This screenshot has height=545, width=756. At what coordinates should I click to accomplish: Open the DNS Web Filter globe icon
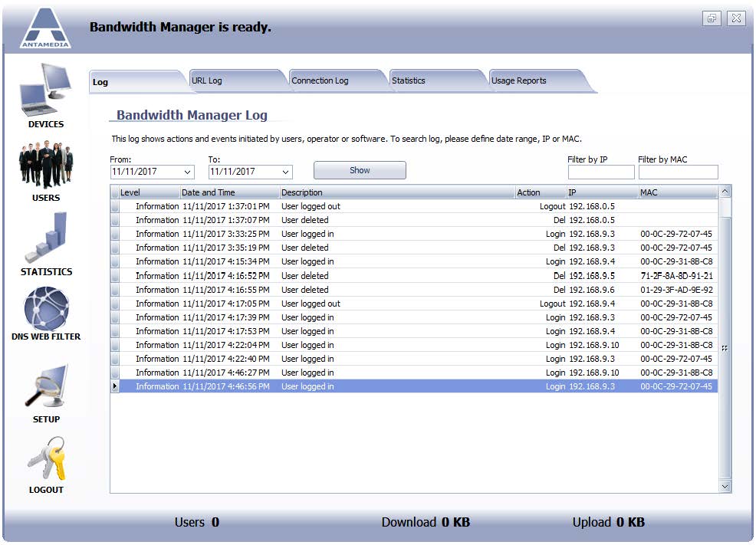pos(46,308)
